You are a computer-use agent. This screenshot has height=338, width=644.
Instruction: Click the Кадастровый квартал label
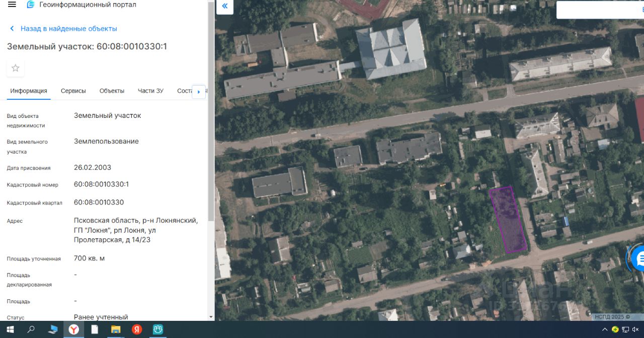click(x=35, y=203)
